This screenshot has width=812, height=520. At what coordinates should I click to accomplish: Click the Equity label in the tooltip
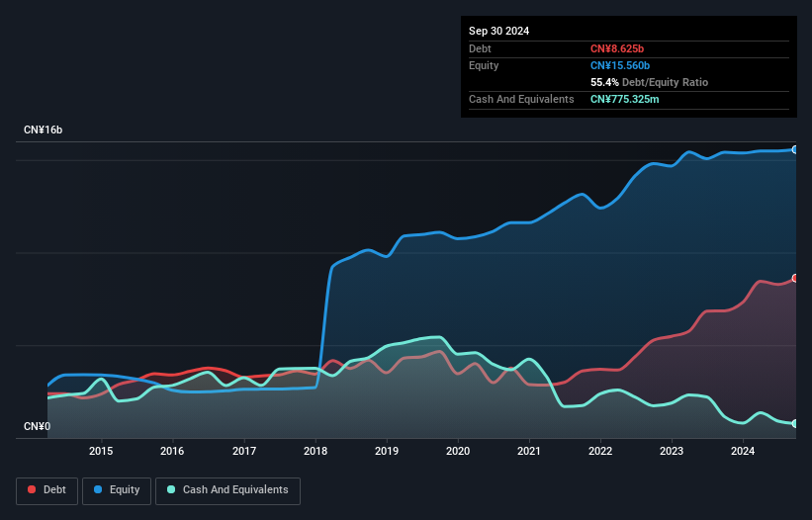pyautogui.click(x=484, y=65)
